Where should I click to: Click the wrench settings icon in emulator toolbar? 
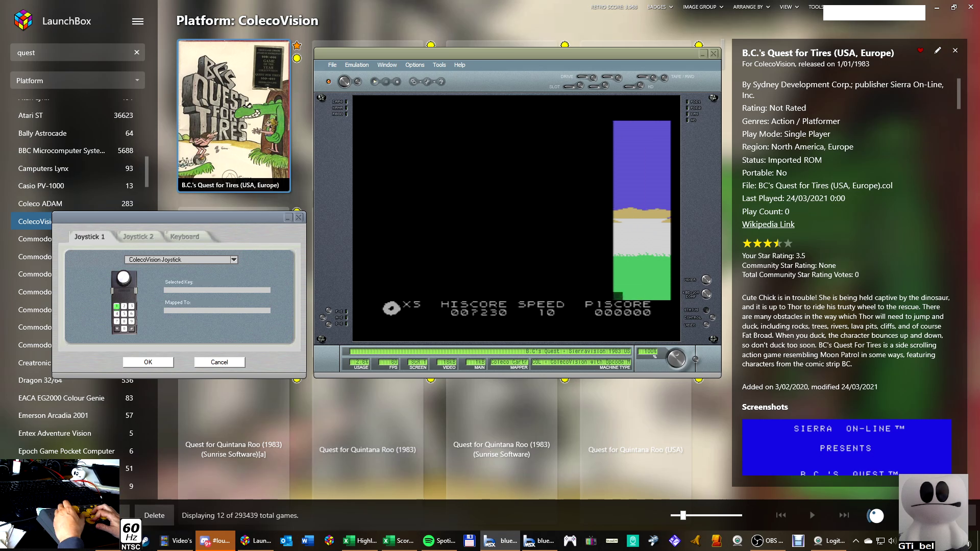pos(427,82)
